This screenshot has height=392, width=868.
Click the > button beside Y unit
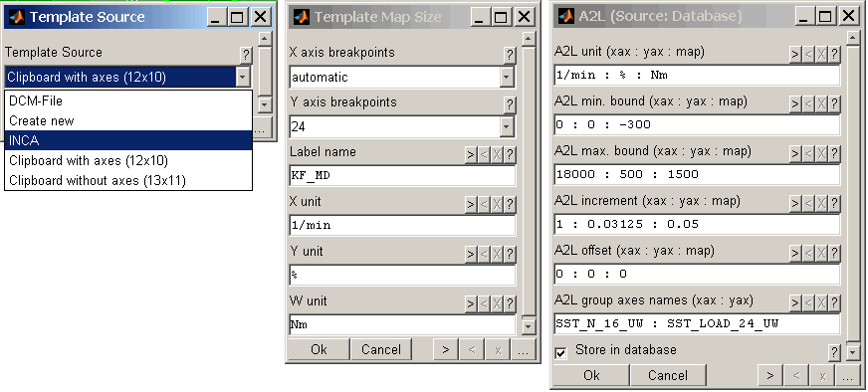click(x=471, y=254)
